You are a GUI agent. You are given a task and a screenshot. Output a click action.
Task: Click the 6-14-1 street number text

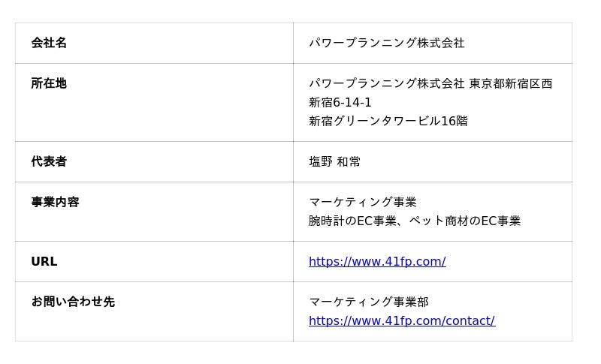click(352, 103)
